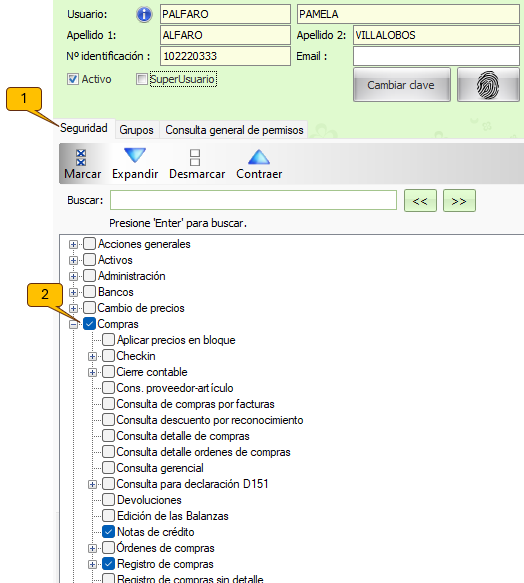The height and width of the screenshot is (583, 524).
Task: Switch to the Grupos tab
Action: point(136,130)
